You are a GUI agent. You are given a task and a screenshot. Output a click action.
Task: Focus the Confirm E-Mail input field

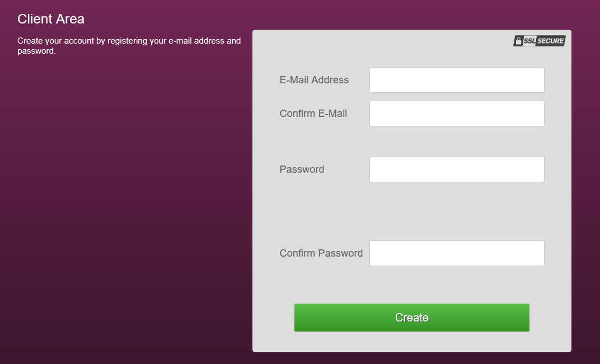click(x=457, y=114)
